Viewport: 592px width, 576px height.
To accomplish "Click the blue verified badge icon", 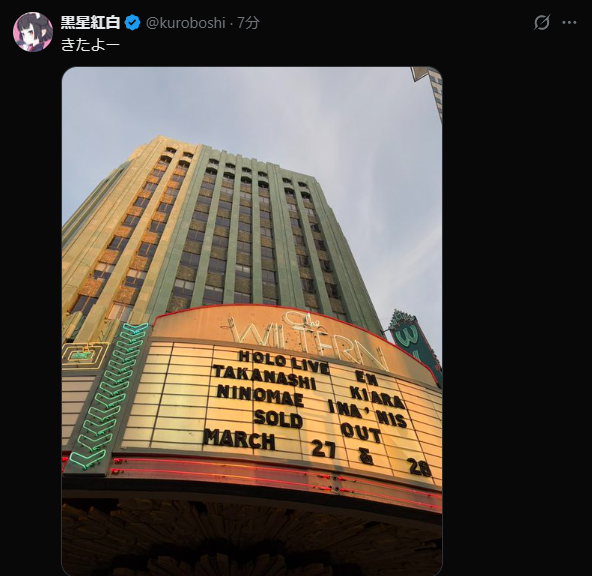I will click(133, 23).
